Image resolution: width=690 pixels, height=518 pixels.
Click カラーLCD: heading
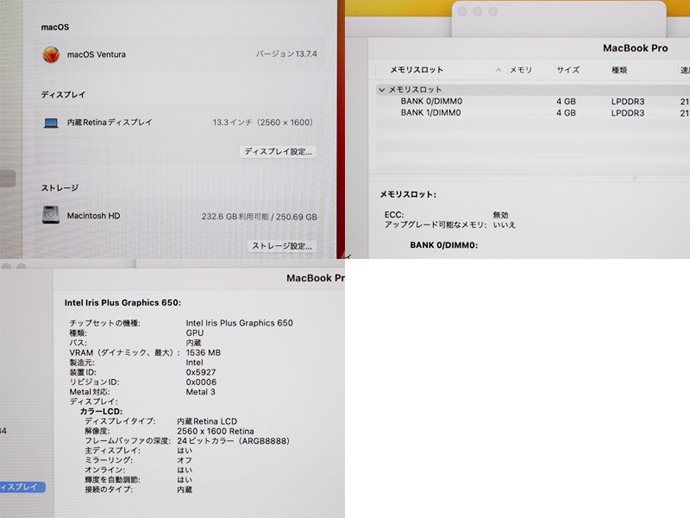click(x=101, y=411)
